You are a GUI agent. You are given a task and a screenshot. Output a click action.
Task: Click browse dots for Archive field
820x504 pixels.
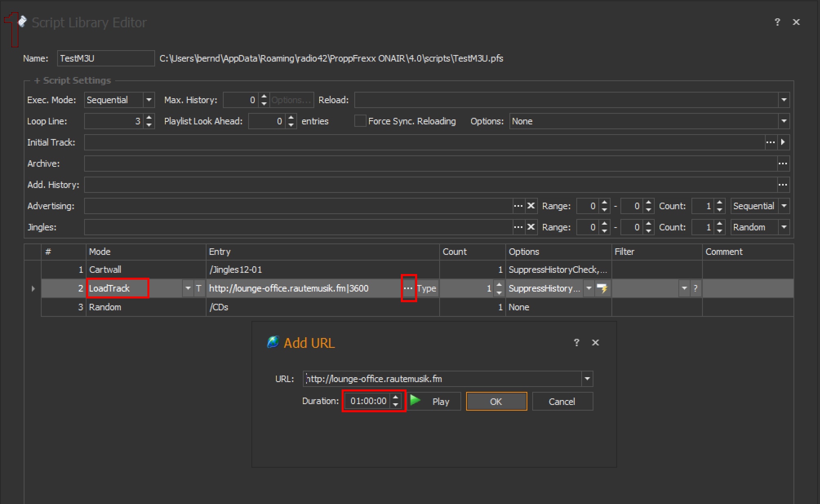(x=783, y=164)
